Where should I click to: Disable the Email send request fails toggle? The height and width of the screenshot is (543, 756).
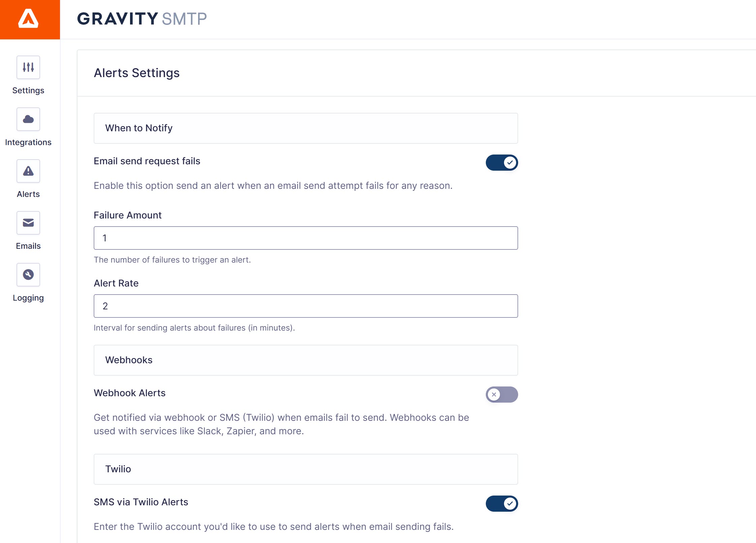click(x=502, y=163)
